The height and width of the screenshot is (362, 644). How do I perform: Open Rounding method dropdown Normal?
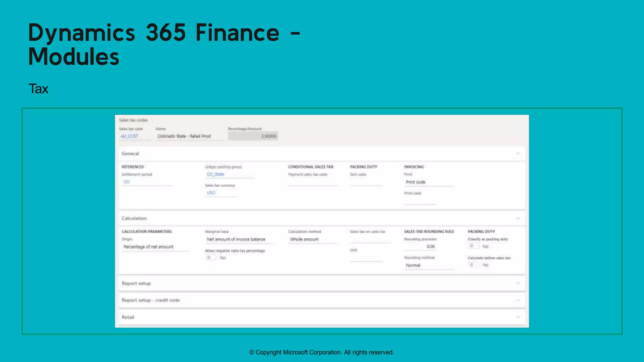[x=429, y=266]
